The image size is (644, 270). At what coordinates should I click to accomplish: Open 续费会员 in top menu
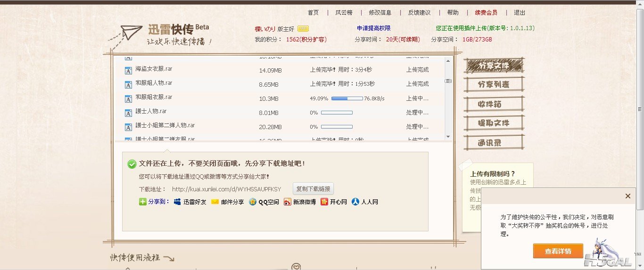coord(486,13)
